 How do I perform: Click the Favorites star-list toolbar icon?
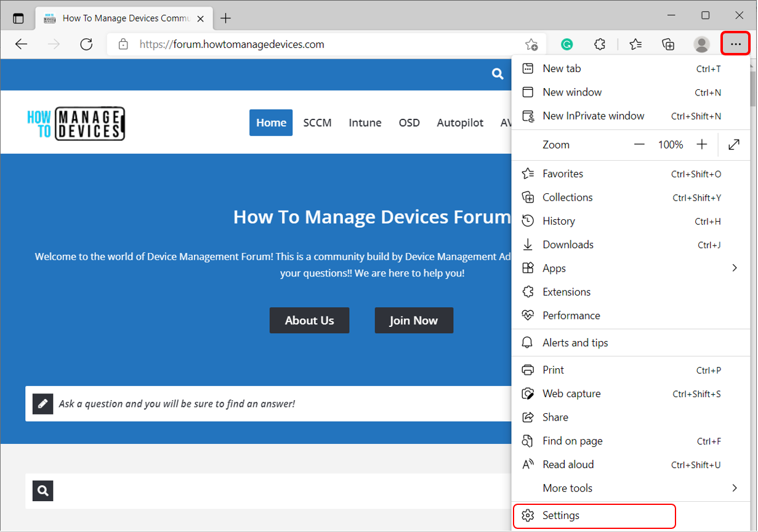[635, 44]
